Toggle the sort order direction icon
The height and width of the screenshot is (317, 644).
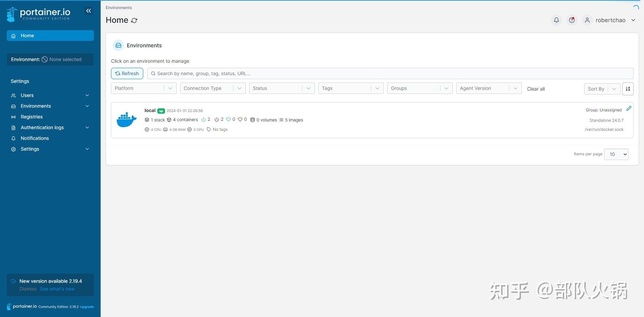(x=628, y=89)
